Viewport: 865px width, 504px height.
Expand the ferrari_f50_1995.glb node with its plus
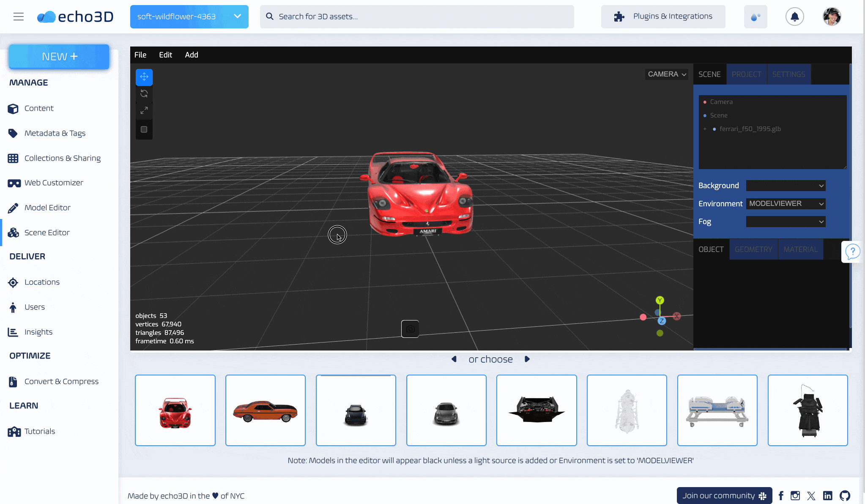click(x=705, y=129)
